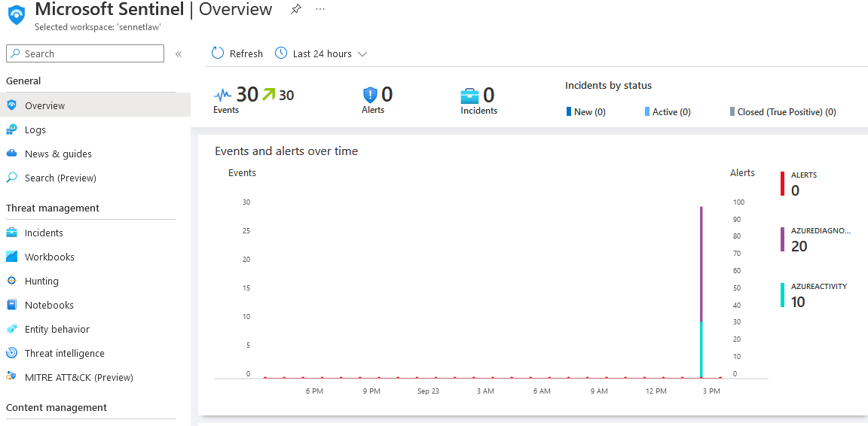Navigate to Entity behavior
Screen dimensions: 868x426
[x=57, y=329]
